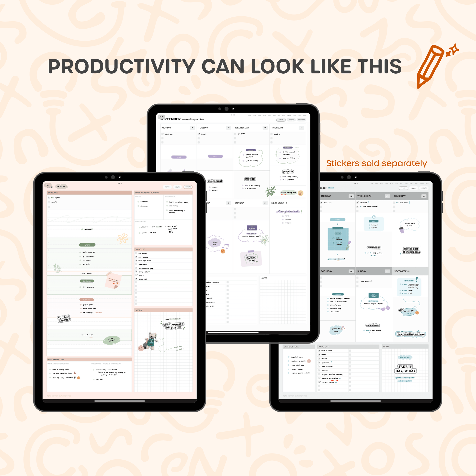The image size is (476, 476).
Task: Toggle checkbox in the To-Do List section
Action: point(136,253)
